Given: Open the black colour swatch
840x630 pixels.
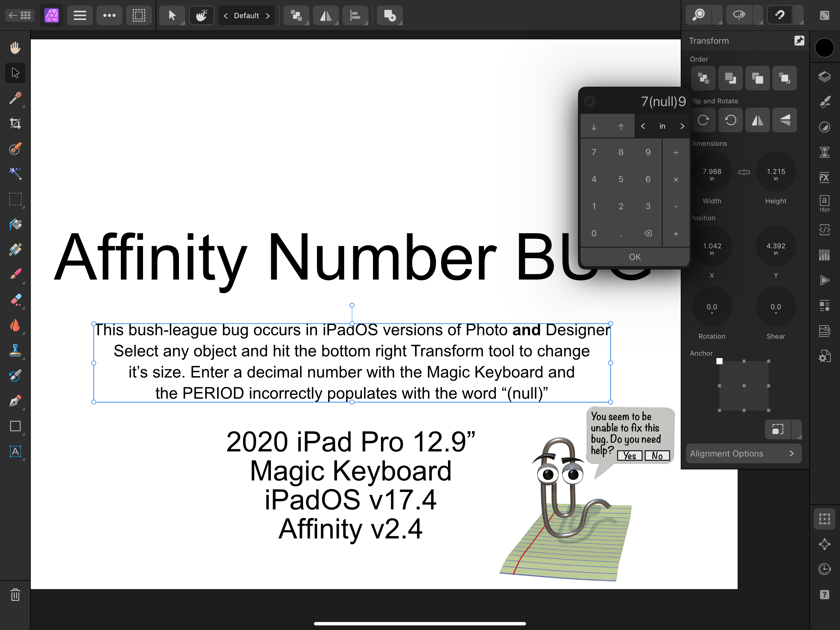Looking at the screenshot, I should (824, 48).
